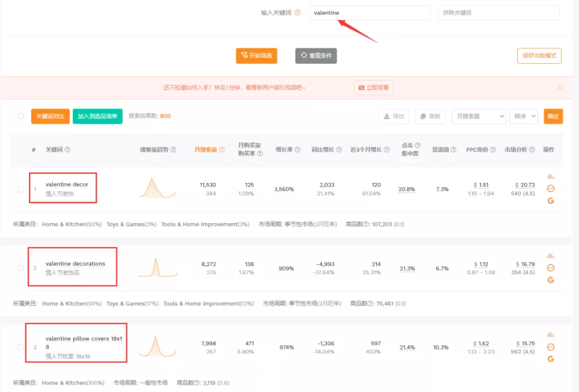This screenshot has height=392, width=579.
Task: Click the 21.4% click concentration value
Action: 407,347
